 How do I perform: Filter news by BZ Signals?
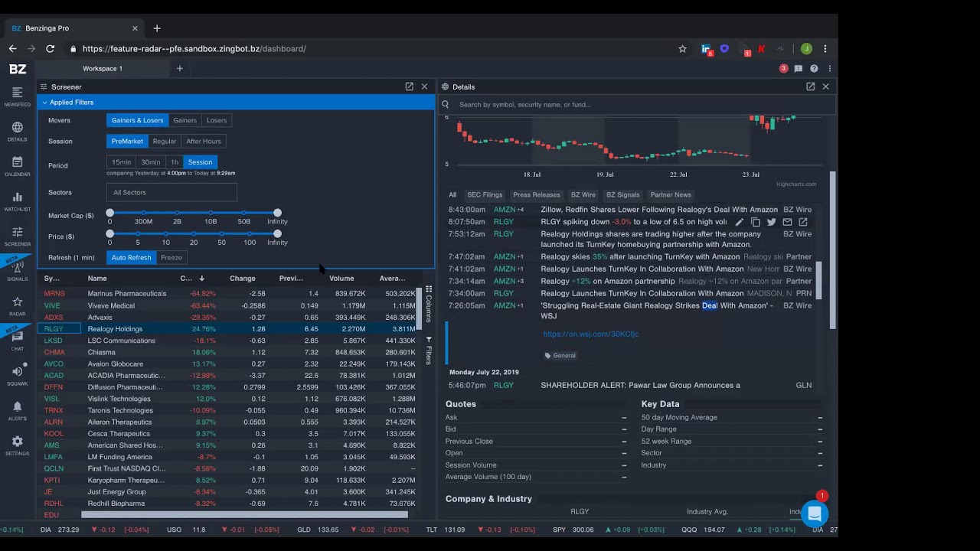coord(623,195)
